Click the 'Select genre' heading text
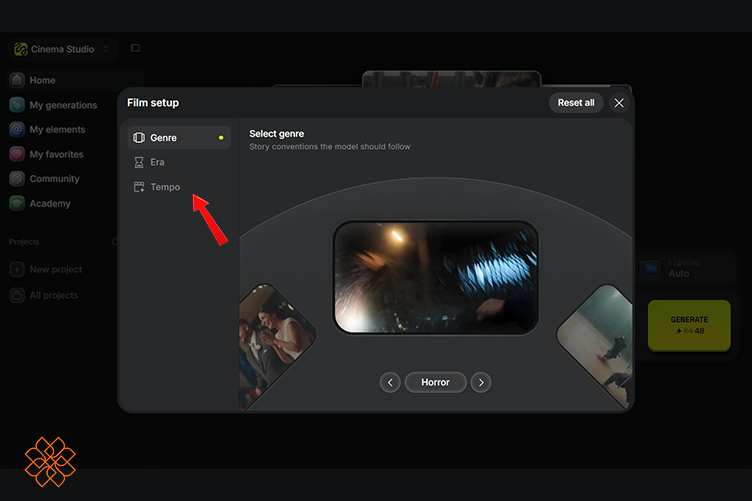The height and width of the screenshot is (501, 752). (277, 134)
